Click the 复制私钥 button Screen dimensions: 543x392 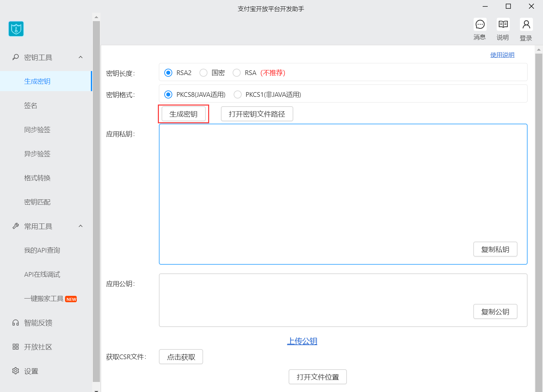495,249
